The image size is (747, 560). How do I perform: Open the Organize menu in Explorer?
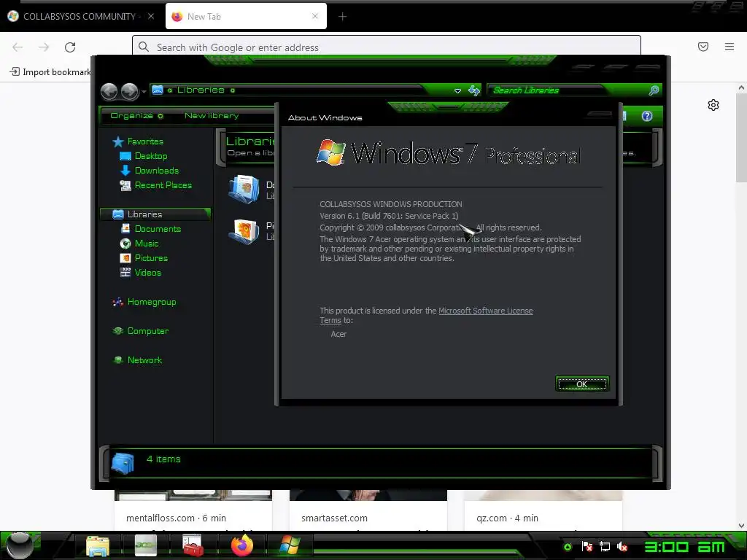(x=136, y=116)
